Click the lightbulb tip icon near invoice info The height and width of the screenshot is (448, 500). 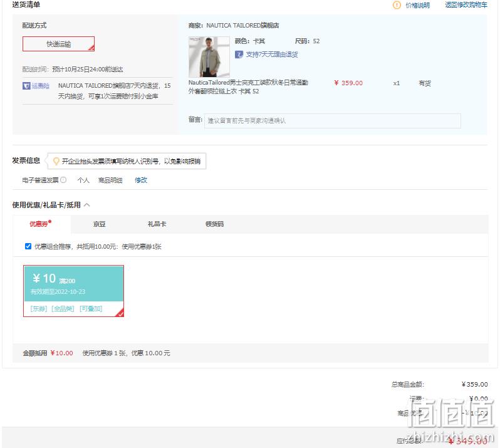tap(56, 162)
